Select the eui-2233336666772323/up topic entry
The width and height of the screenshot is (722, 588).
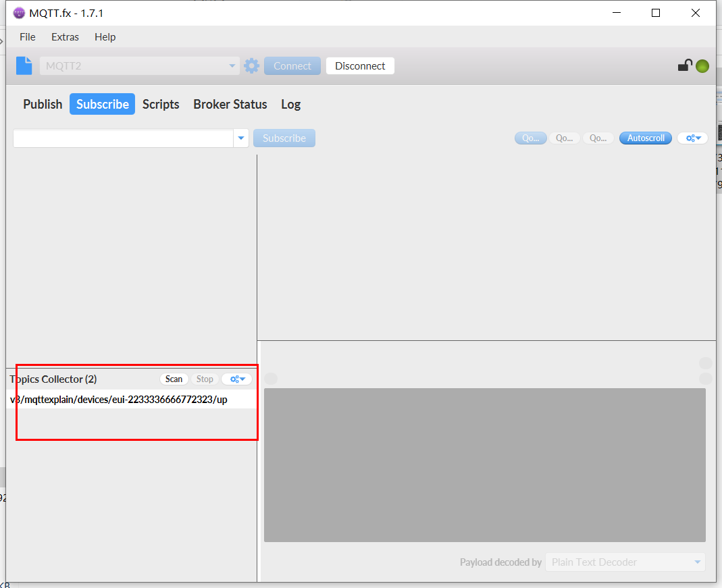pyautogui.click(x=119, y=400)
